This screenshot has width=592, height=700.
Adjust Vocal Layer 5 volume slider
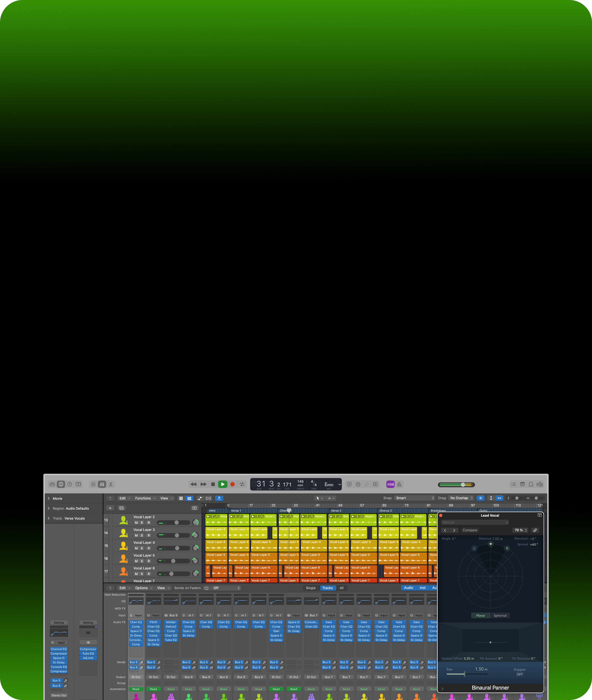(174, 561)
